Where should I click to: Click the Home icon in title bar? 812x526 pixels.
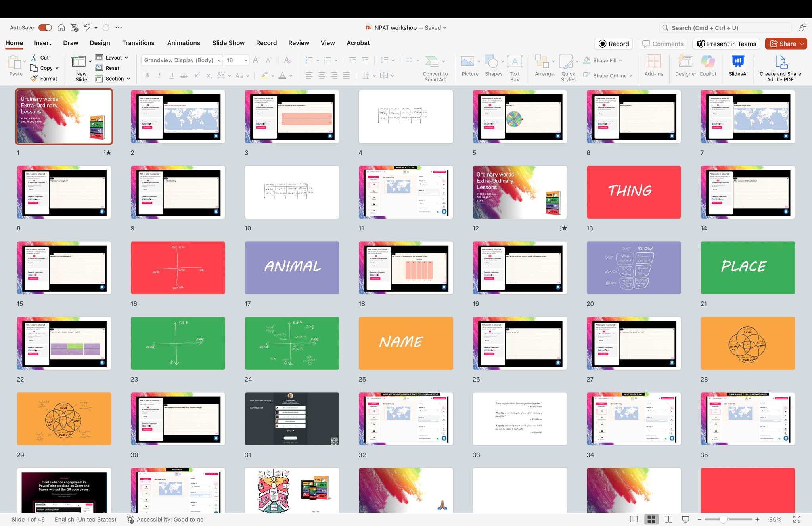pyautogui.click(x=61, y=27)
